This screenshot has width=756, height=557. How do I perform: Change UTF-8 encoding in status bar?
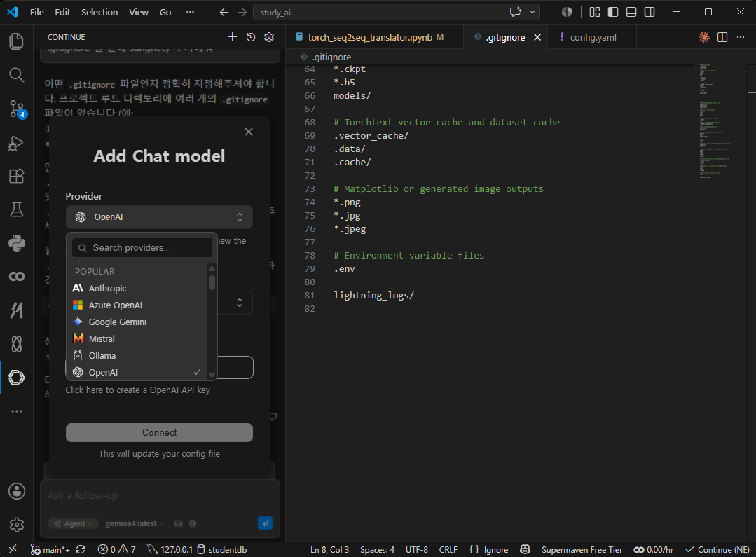click(417, 550)
